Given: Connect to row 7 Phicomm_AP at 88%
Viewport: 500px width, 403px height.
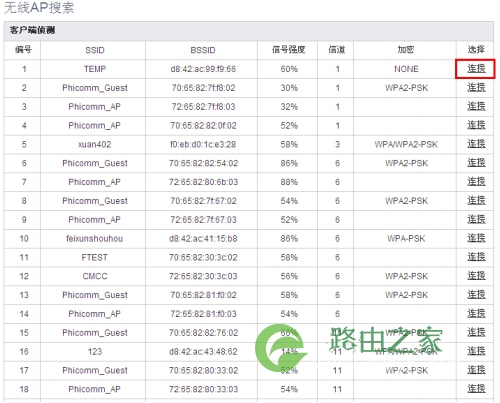Looking at the screenshot, I should pos(476,182).
